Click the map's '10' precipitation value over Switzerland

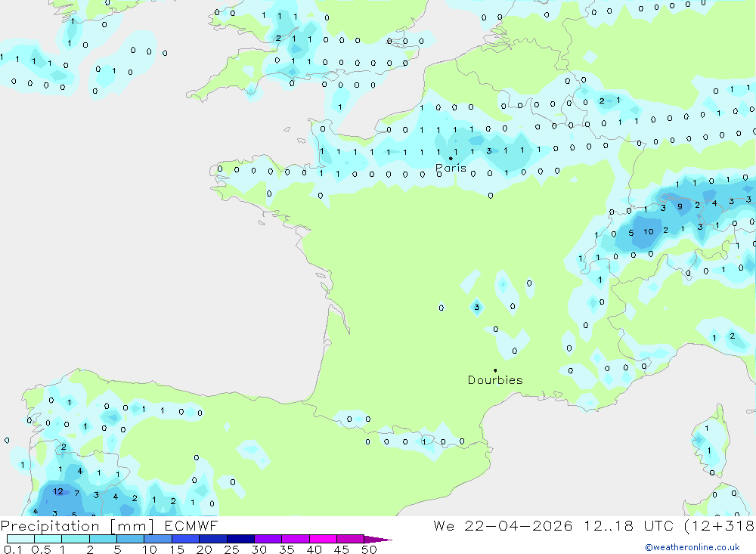(649, 232)
